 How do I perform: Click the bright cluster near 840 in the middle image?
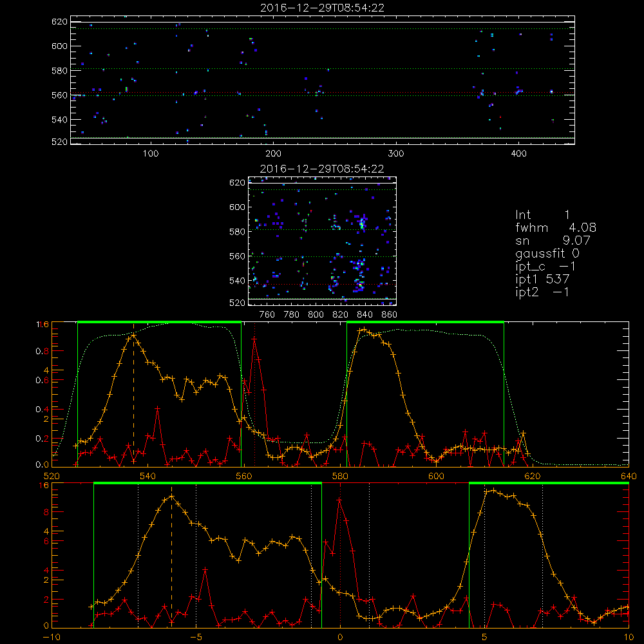point(362,223)
